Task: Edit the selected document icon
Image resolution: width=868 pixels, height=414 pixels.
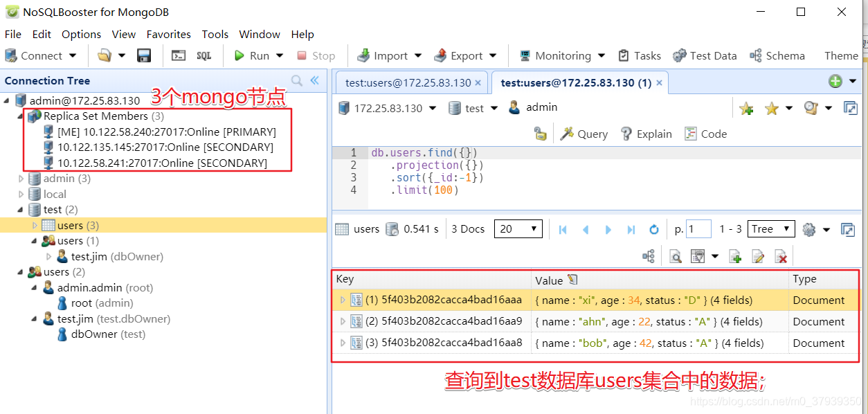Action: (758, 257)
